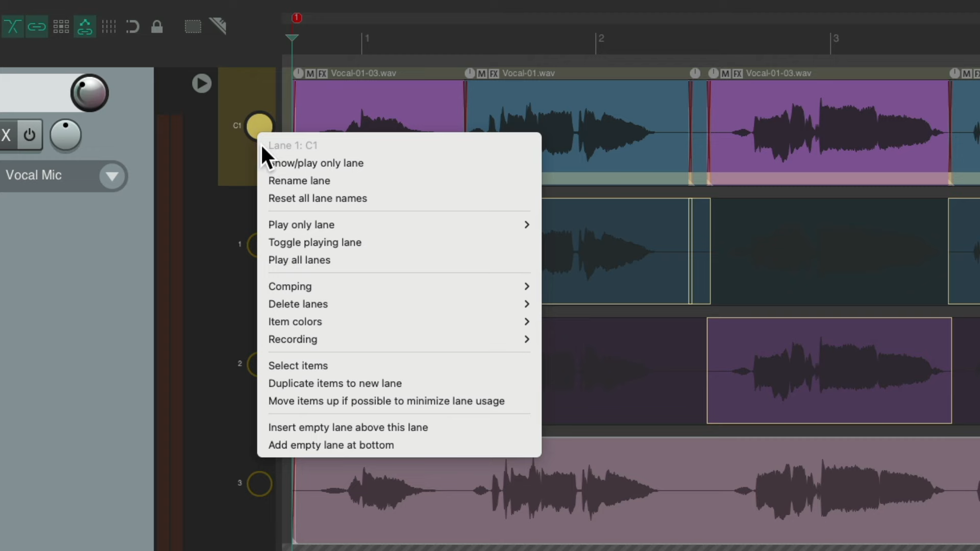The image size is (980, 551).
Task: Toggle envelope points move with items
Action: pyautogui.click(x=85, y=27)
